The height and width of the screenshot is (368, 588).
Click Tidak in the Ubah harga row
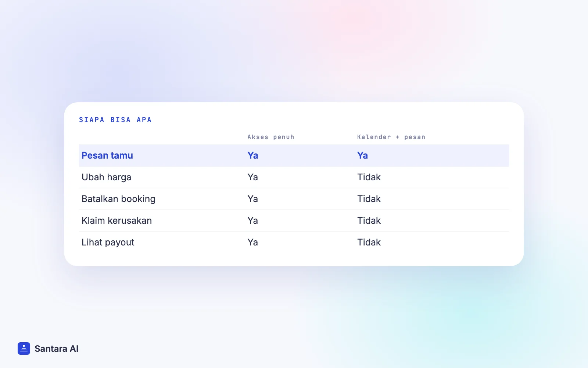[369, 177]
